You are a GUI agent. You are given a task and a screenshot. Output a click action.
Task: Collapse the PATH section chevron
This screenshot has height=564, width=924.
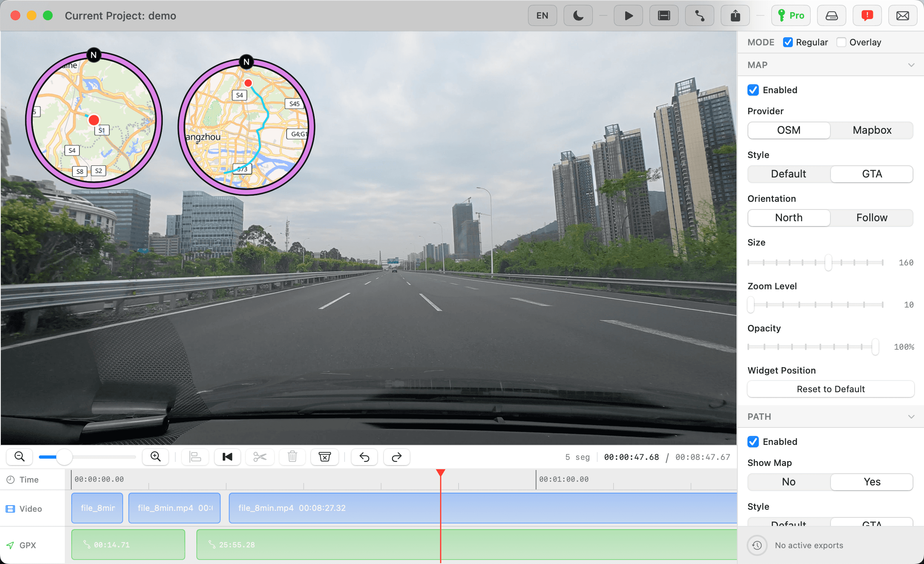911,417
